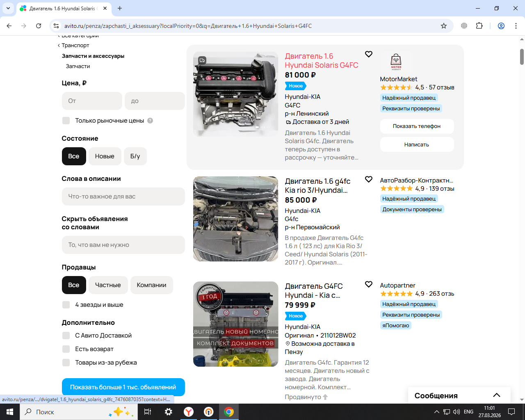Open Task View on taskbar
The height and width of the screenshot is (420, 525).
click(148, 412)
